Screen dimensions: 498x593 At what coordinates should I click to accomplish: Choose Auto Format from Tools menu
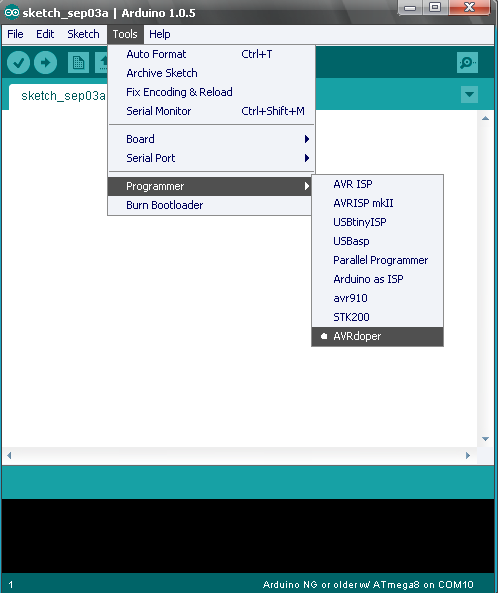211,54
